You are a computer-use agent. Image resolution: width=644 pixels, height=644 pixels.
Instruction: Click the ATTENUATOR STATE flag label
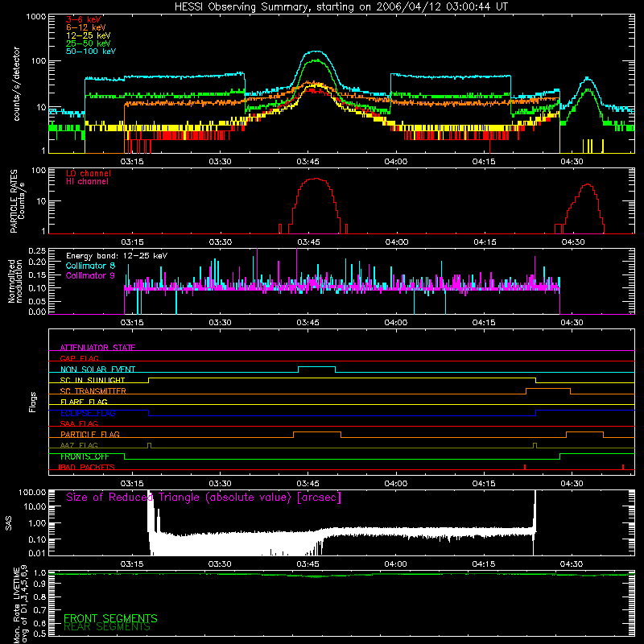[97, 348]
